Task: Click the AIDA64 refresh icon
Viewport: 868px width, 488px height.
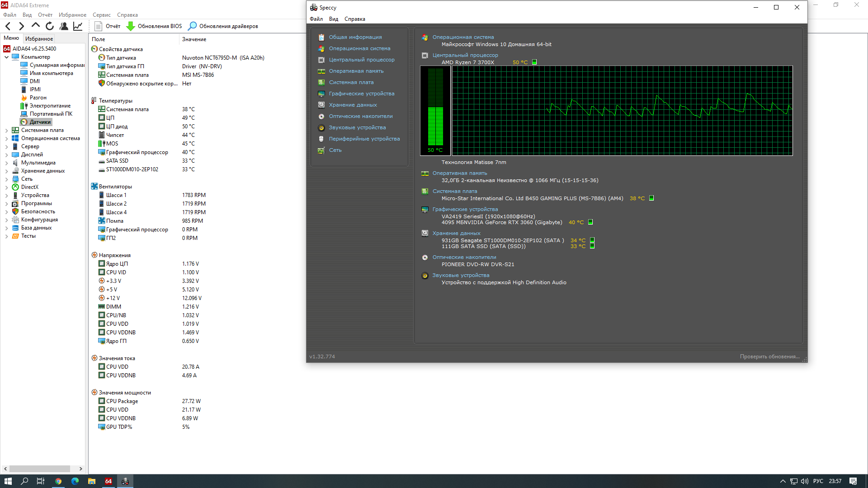Action: pos(50,26)
